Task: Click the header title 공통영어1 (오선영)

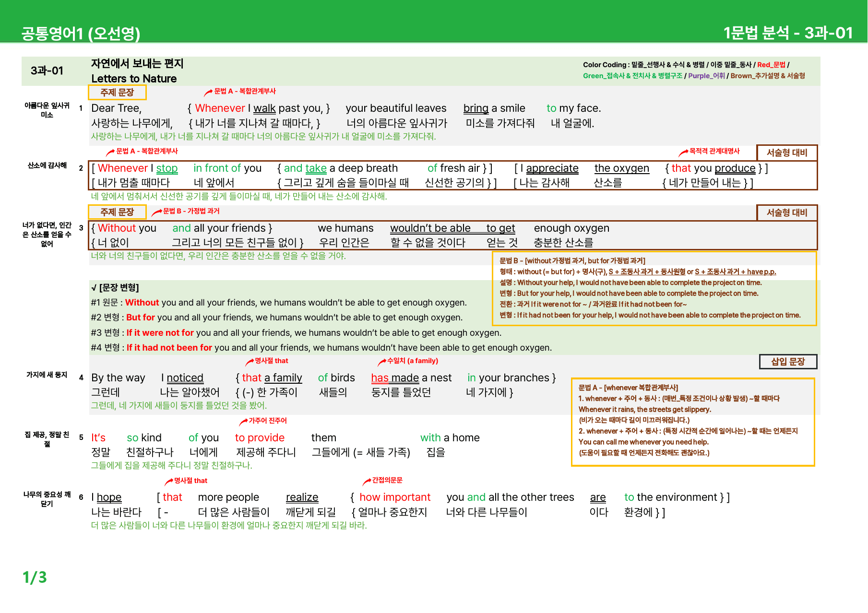Action: [81, 33]
